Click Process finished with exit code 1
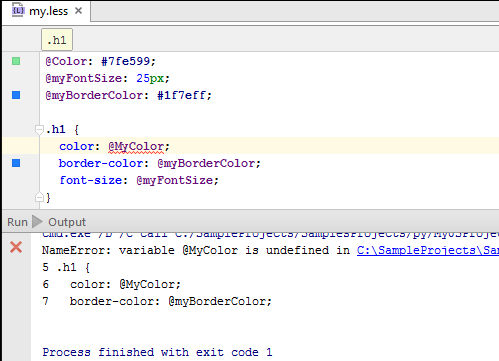This screenshot has width=499, height=361. click(x=157, y=352)
